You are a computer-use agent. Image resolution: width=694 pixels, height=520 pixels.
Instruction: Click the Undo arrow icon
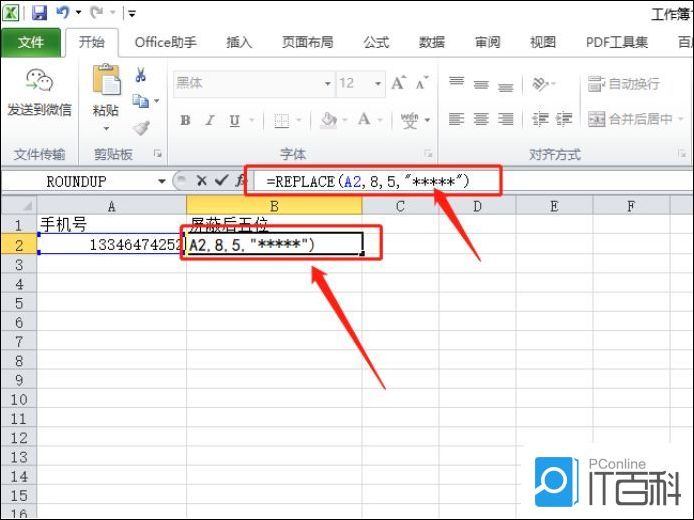pyautogui.click(x=62, y=12)
